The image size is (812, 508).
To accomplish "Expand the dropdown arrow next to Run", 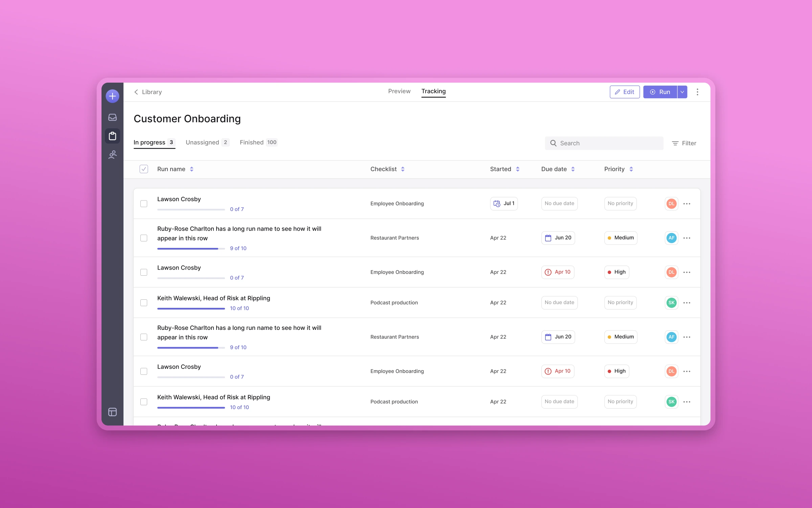I will click(x=682, y=92).
